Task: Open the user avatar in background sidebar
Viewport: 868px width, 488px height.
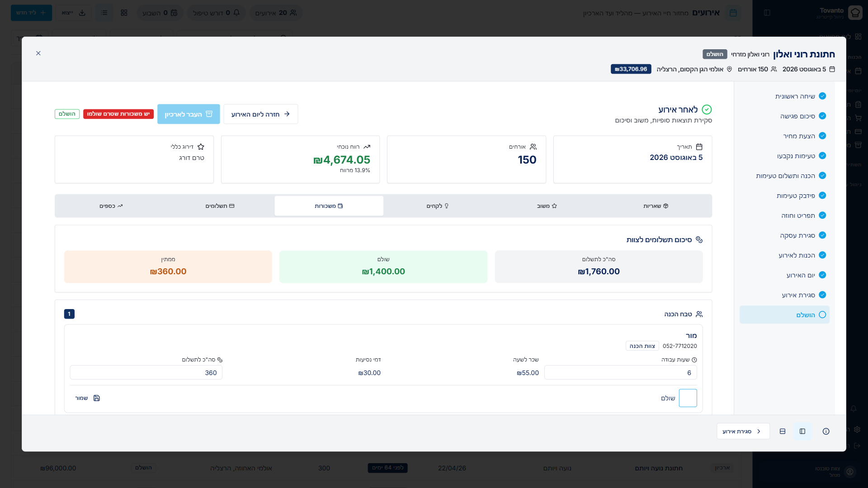Action: [850, 472]
